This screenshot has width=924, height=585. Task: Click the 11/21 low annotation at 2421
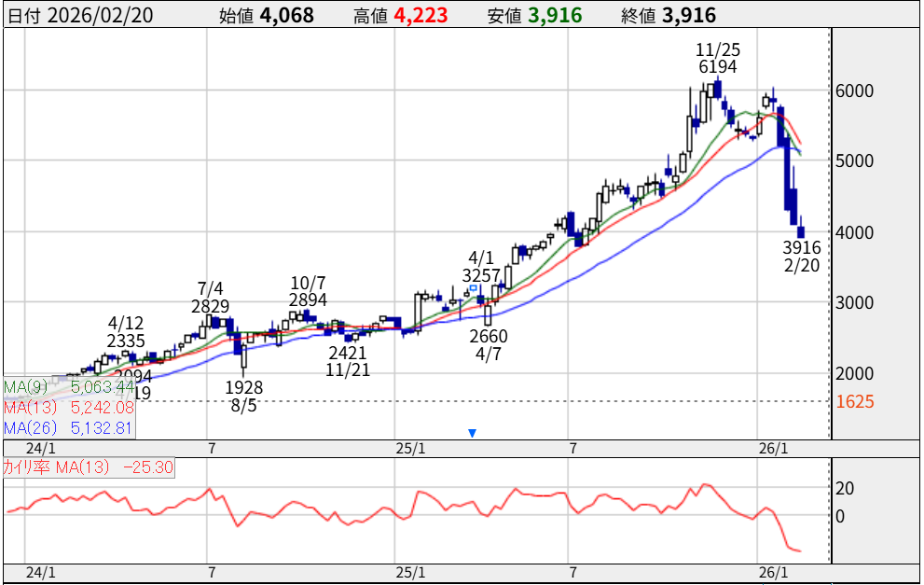346,361
